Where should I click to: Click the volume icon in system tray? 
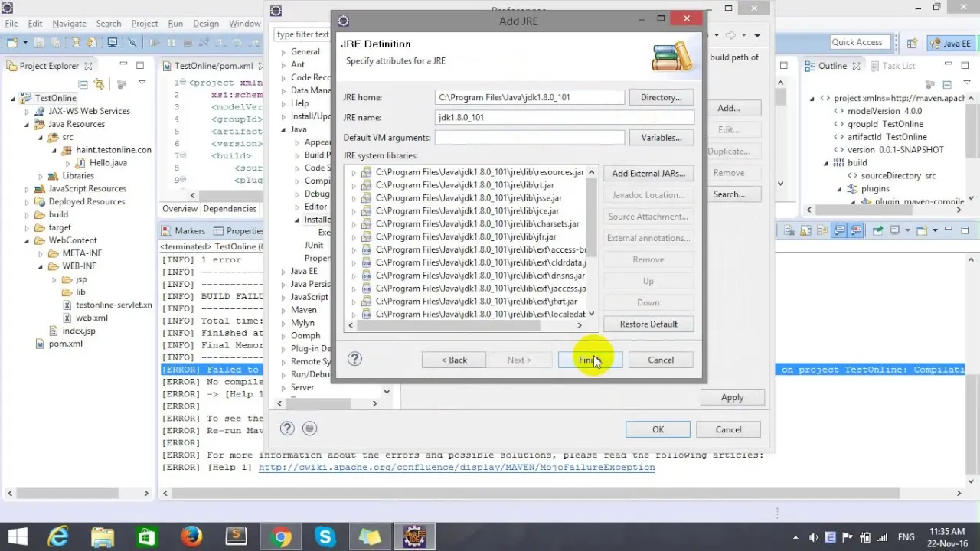click(812, 537)
